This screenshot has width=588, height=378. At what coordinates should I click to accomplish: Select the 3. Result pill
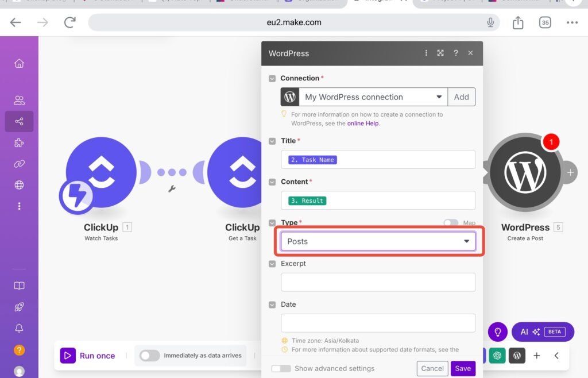pyautogui.click(x=307, y=200)
